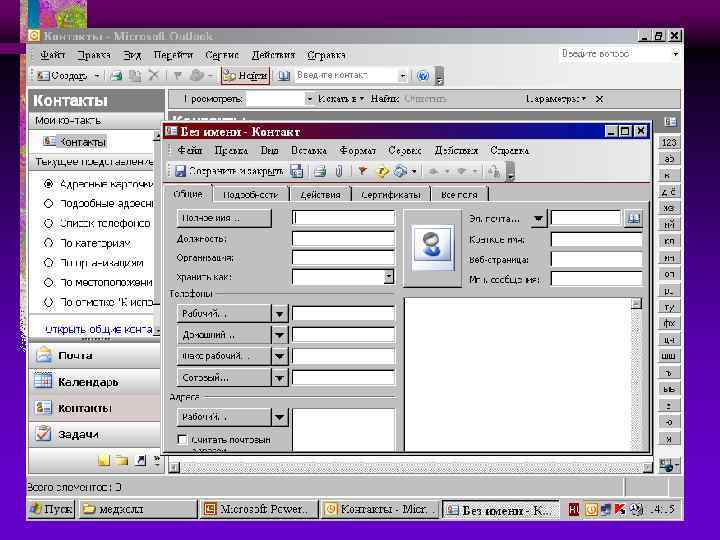
Task: Select the Адресные карточки view
Action: 98,184
